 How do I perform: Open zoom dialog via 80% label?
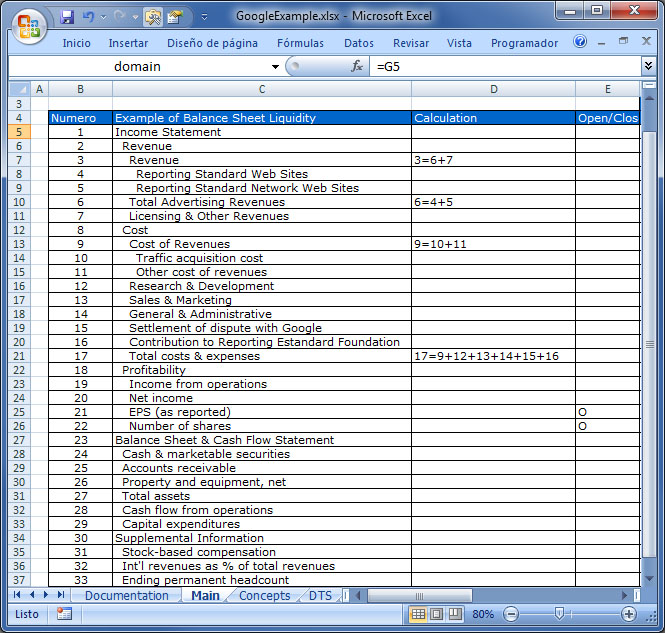tap(483, 614)
